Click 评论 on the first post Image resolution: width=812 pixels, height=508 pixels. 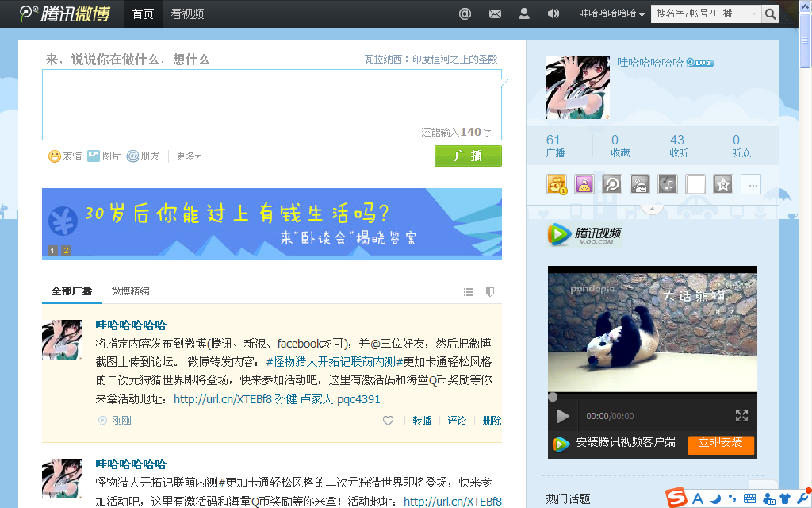[457, 421]
